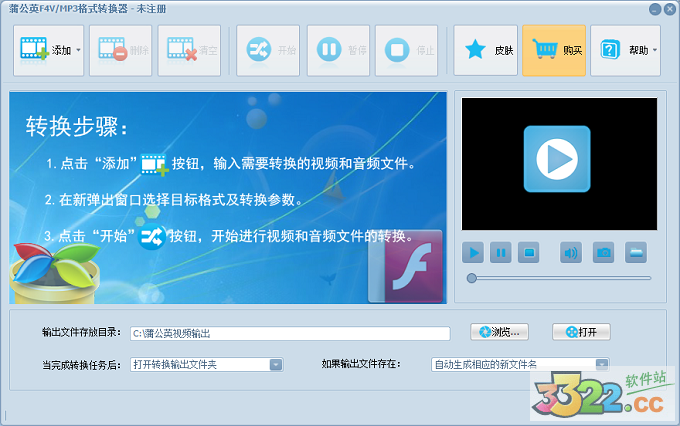Expand the 添加 button dropdown arrow
This screenshot has width=680, height=426.
(x=78, y=50)
